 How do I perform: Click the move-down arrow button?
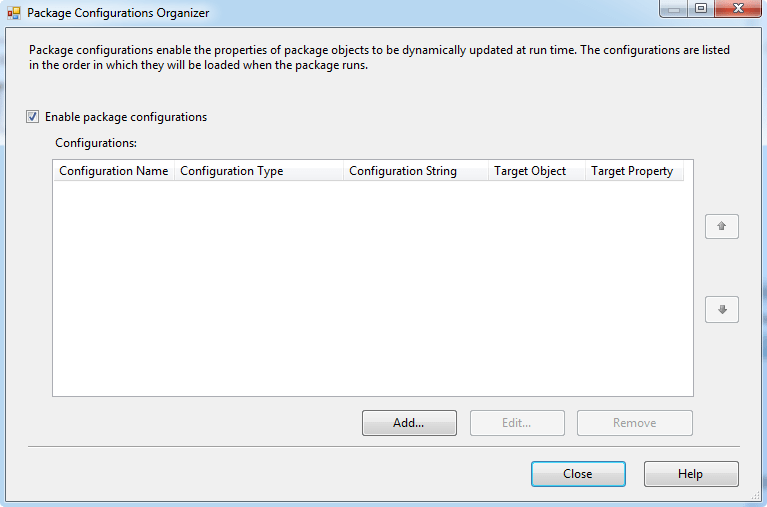(x=722, y=309)
